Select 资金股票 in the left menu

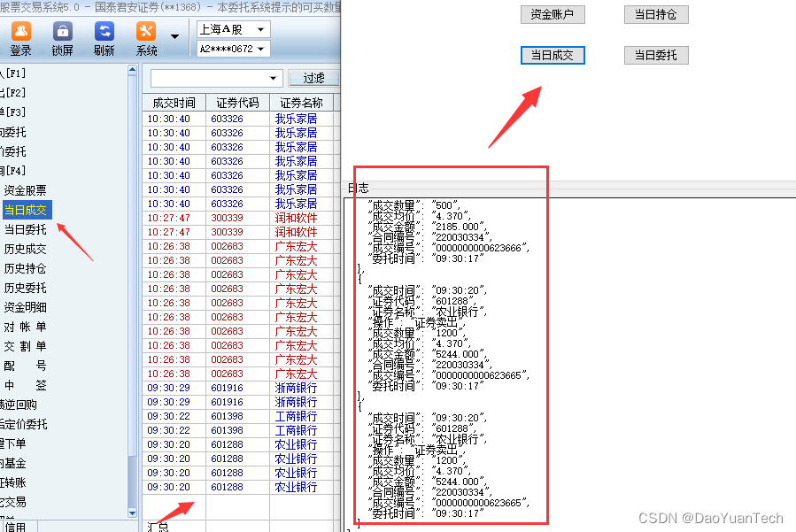(25, 190)
